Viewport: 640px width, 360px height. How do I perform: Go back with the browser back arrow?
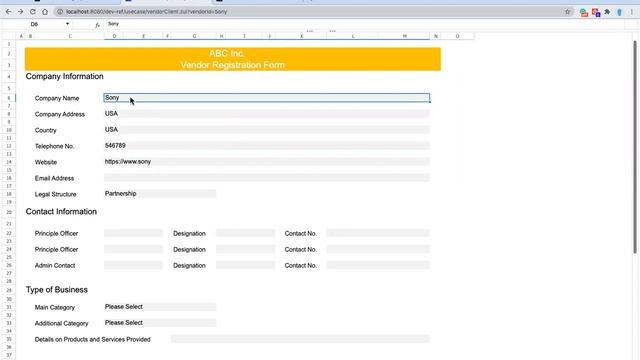9,12
